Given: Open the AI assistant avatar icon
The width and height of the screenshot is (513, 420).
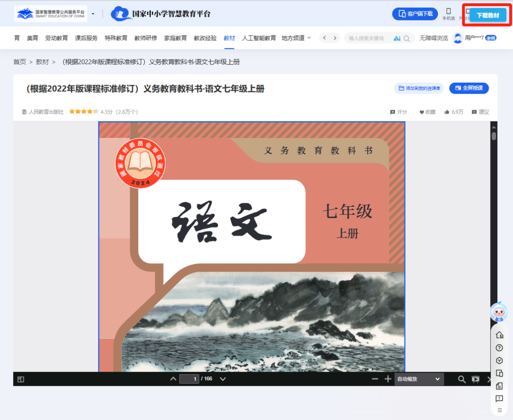Looking at the screenshot, I should (499, 313).
